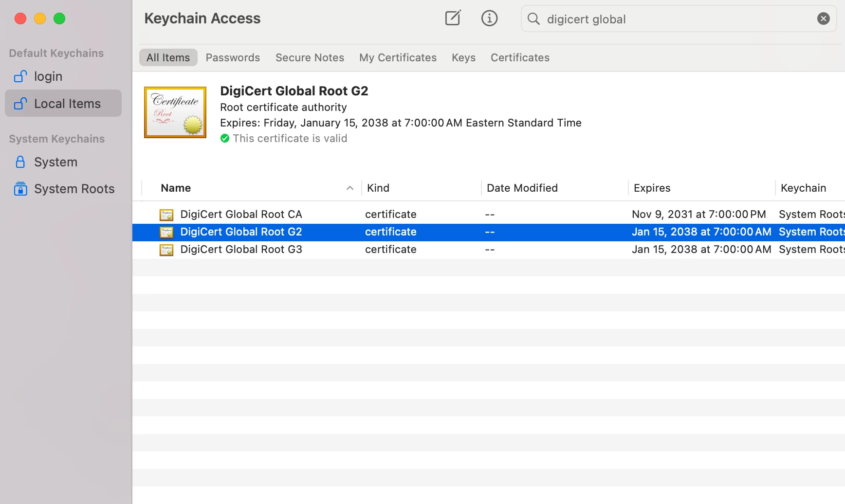Click 'Nov 9, 2031 at 7:00:00 PM' expiry cell
This screenshot has width=845, height=504.
pyautogui.click(x=698, y=215)
